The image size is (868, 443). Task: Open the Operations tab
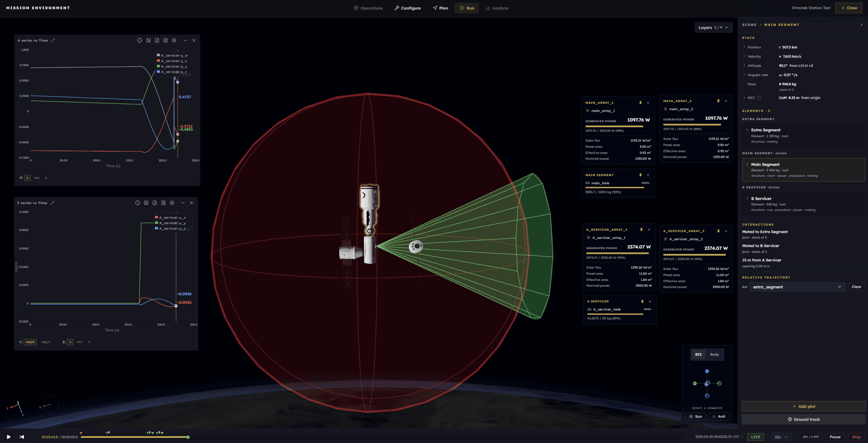[368, 8]
